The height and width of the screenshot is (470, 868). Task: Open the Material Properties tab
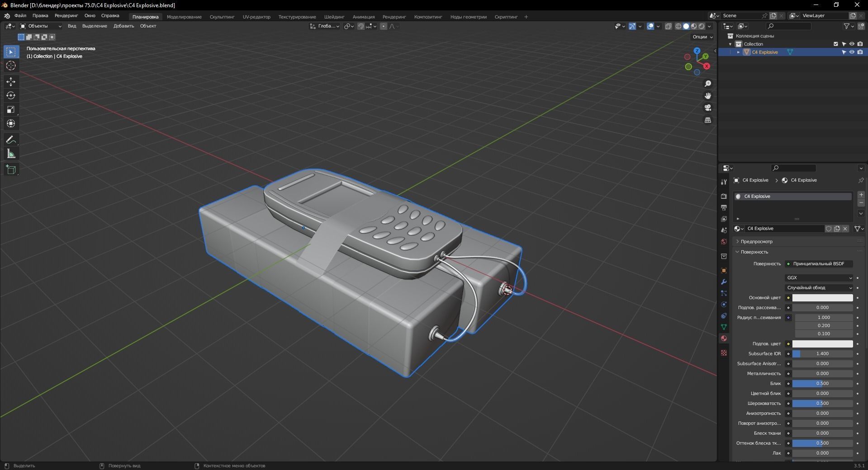724,338
